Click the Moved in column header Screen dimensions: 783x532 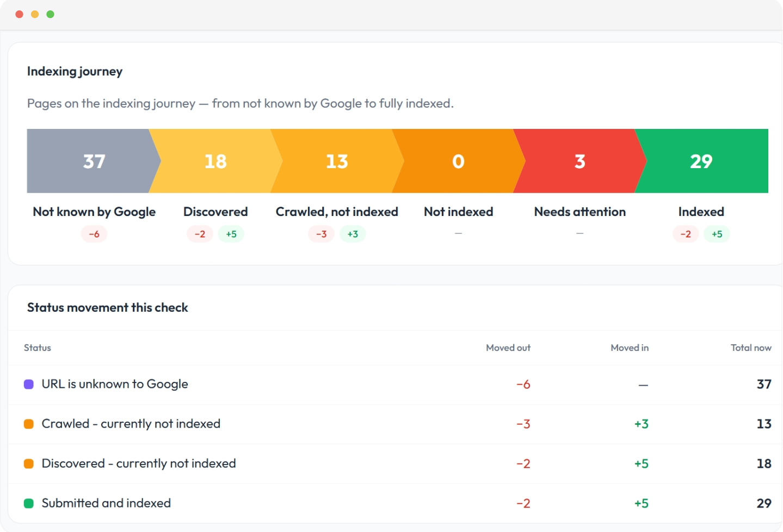tap(630, 348)
